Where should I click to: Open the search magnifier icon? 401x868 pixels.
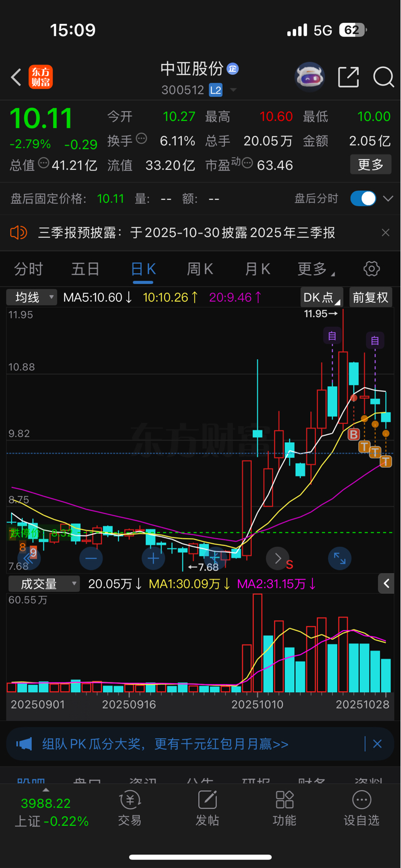tap(383, 77)
